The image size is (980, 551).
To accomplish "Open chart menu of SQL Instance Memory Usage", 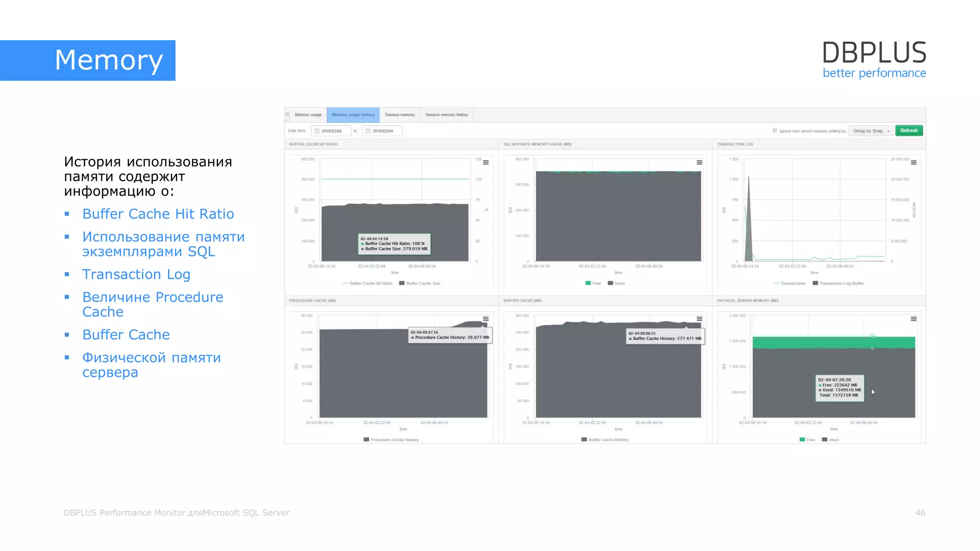I will pyautogui.click(x=700, y=163).
